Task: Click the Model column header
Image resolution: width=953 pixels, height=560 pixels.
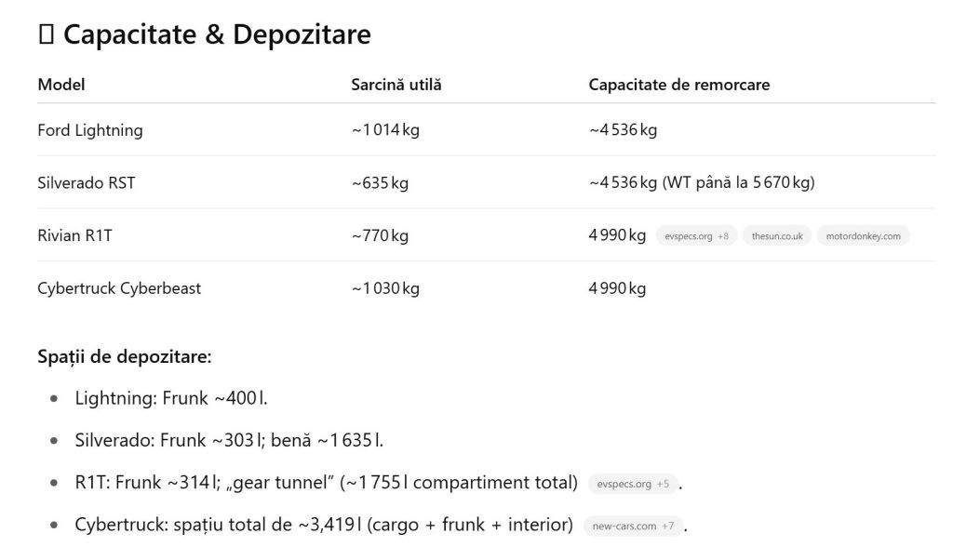Action: (x=61, y=85)
